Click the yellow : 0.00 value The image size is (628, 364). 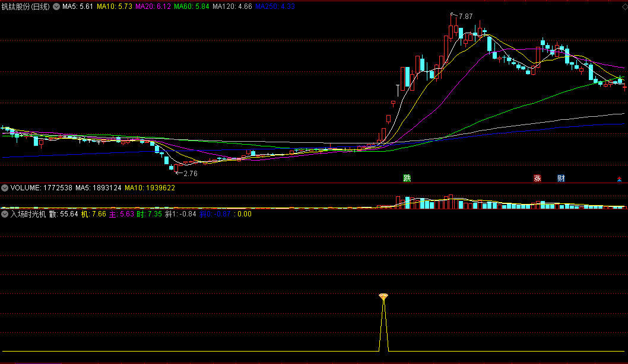pos(243,214)
